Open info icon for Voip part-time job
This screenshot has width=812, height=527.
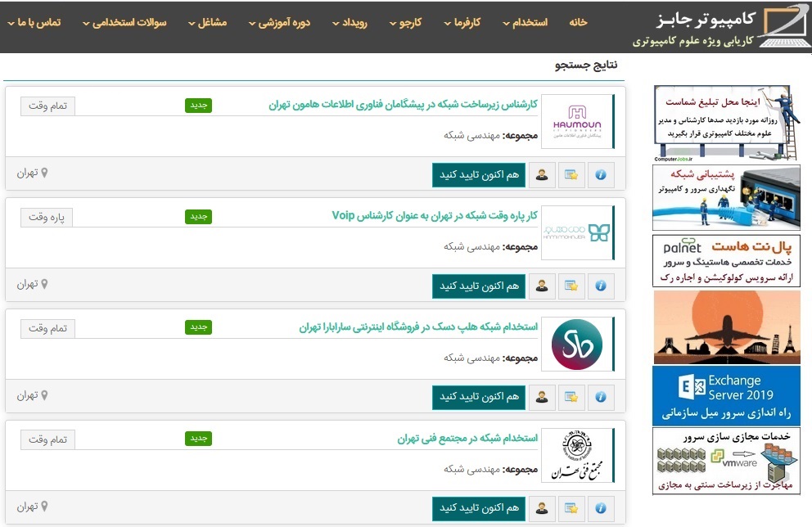coord(601,286)
